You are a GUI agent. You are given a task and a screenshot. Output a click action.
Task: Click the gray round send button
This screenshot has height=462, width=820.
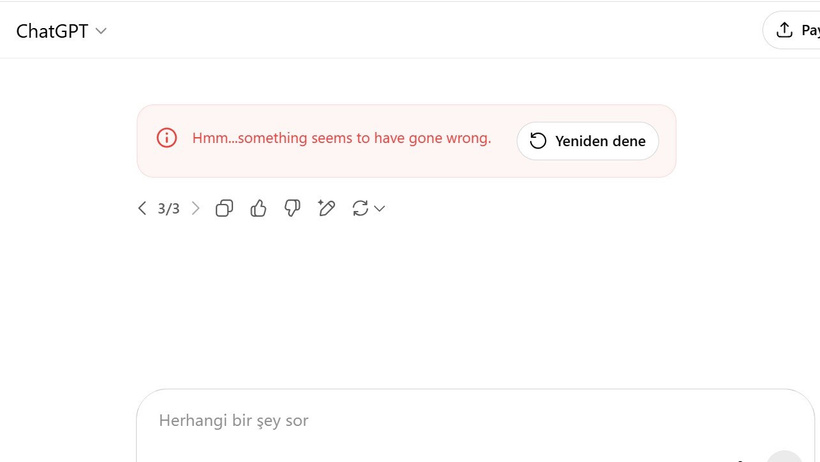[784, 456]
